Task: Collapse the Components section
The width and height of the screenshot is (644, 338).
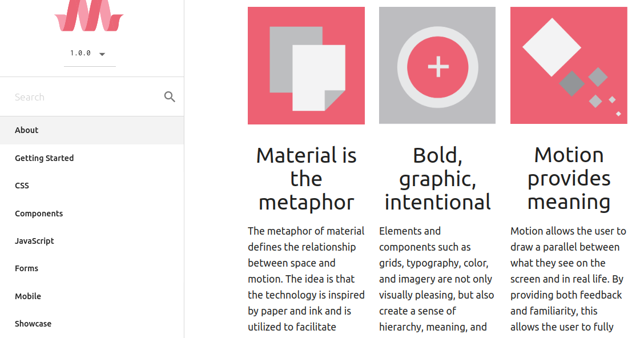Action: click(39, 213)
